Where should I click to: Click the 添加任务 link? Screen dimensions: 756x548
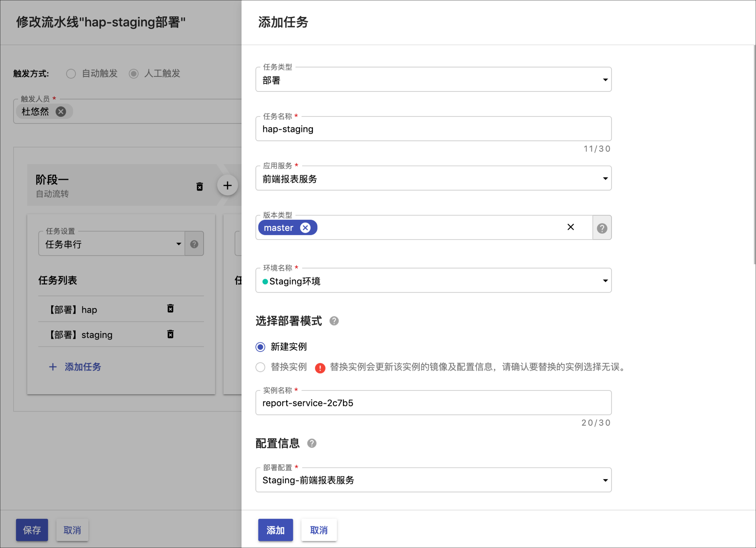coord(83,367)
